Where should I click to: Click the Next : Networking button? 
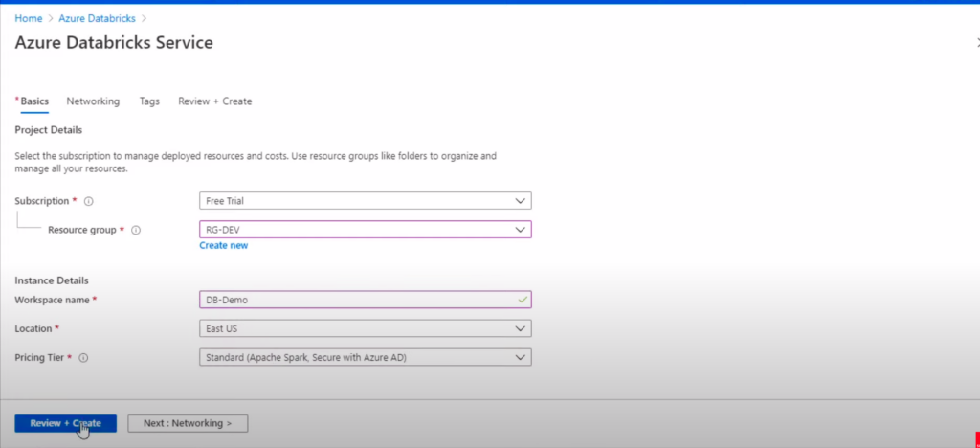click(188, 423)
